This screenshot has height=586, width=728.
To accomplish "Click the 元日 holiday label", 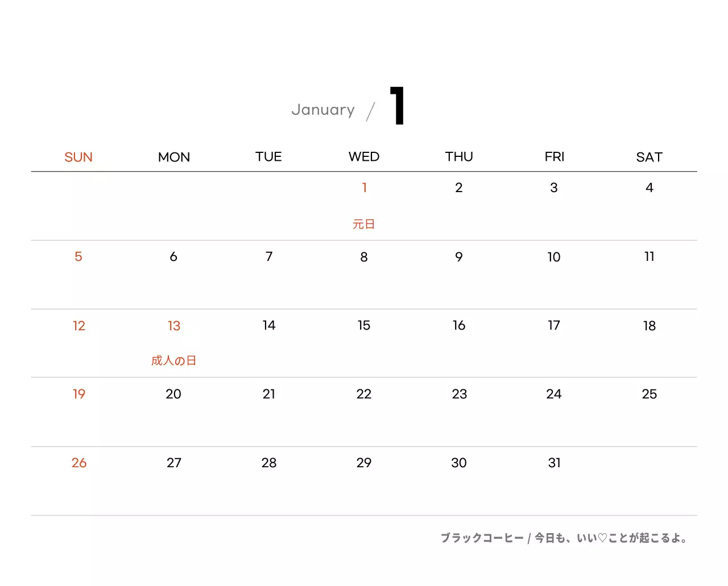I will (364, 225).
